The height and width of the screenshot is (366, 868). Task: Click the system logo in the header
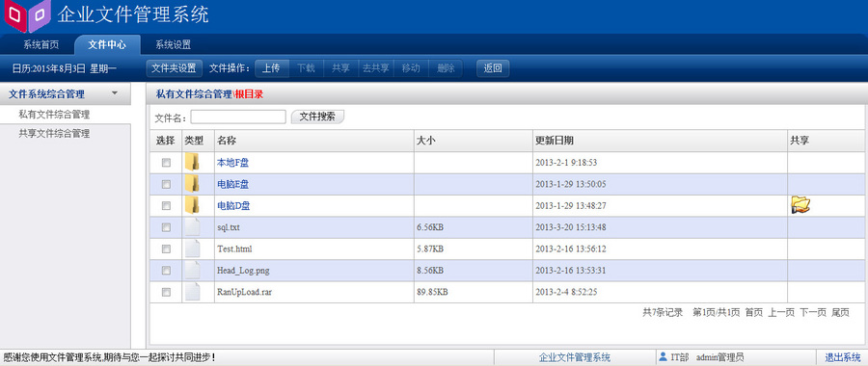28,15
